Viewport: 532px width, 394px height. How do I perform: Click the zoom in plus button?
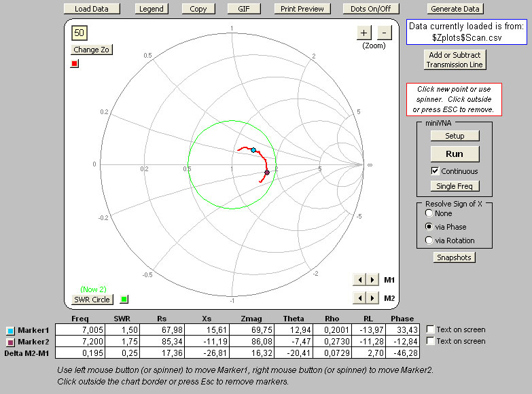(363, 33)
